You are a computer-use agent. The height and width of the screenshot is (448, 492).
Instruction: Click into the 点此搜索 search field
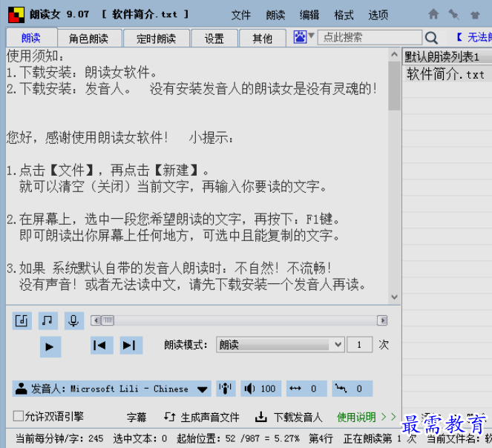point(370,37)
